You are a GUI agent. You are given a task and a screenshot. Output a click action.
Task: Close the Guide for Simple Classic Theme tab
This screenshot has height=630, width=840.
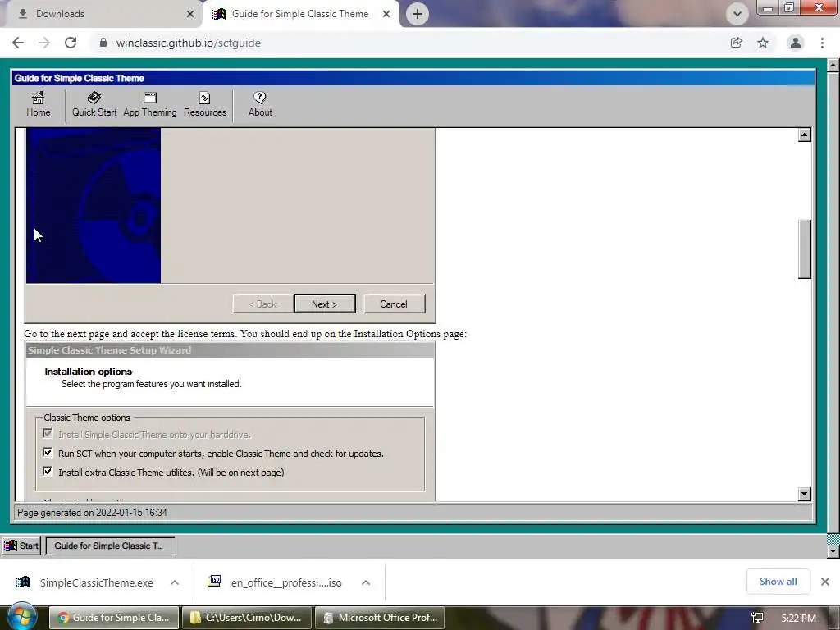point(386,14)
